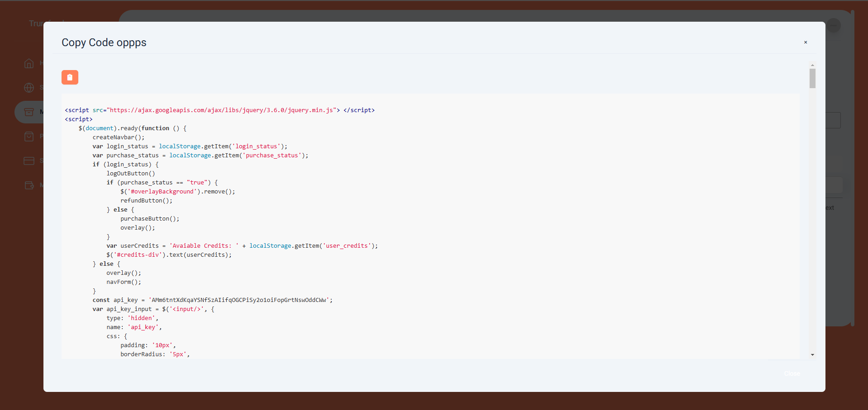Click the jQuery script URL in code

click(x=223, y=110)
